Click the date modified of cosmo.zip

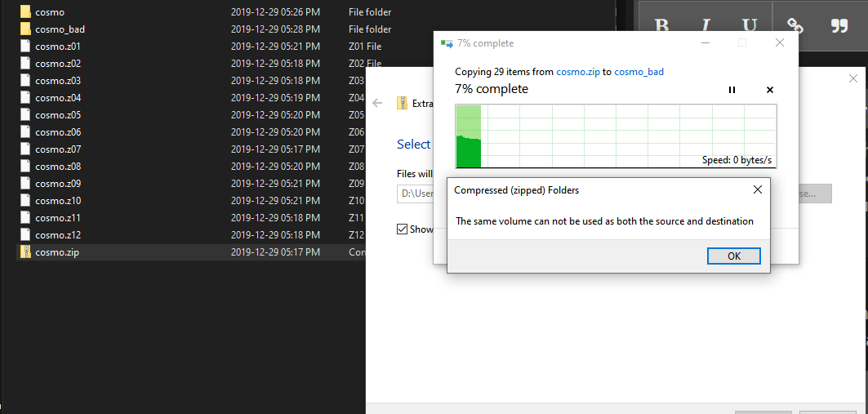[275, 252]
